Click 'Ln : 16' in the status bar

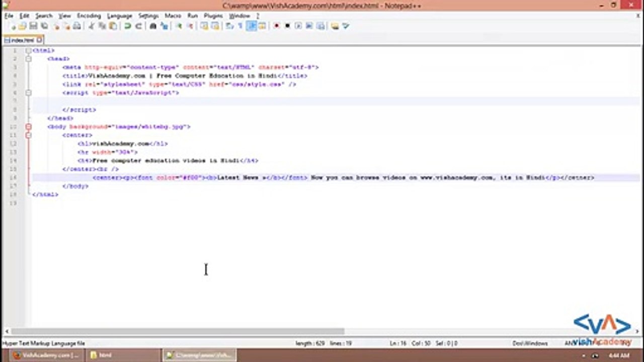point(397,343)
